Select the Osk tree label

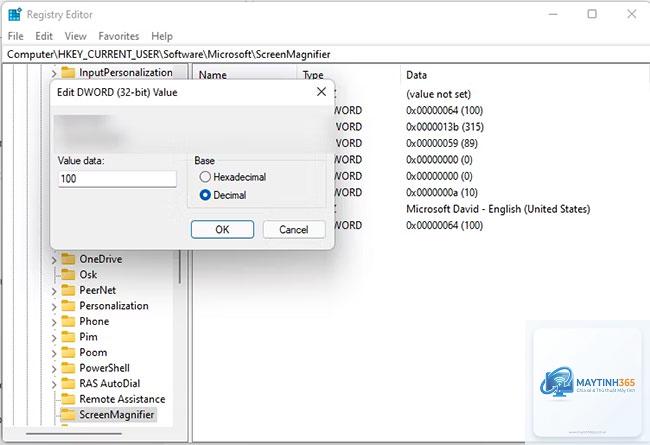(x=88, y=275)
